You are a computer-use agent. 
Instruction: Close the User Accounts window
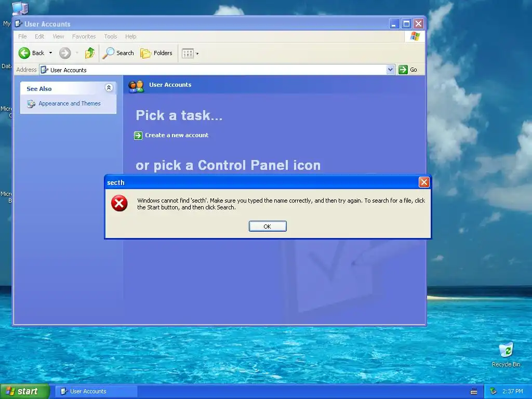[419, 24]
